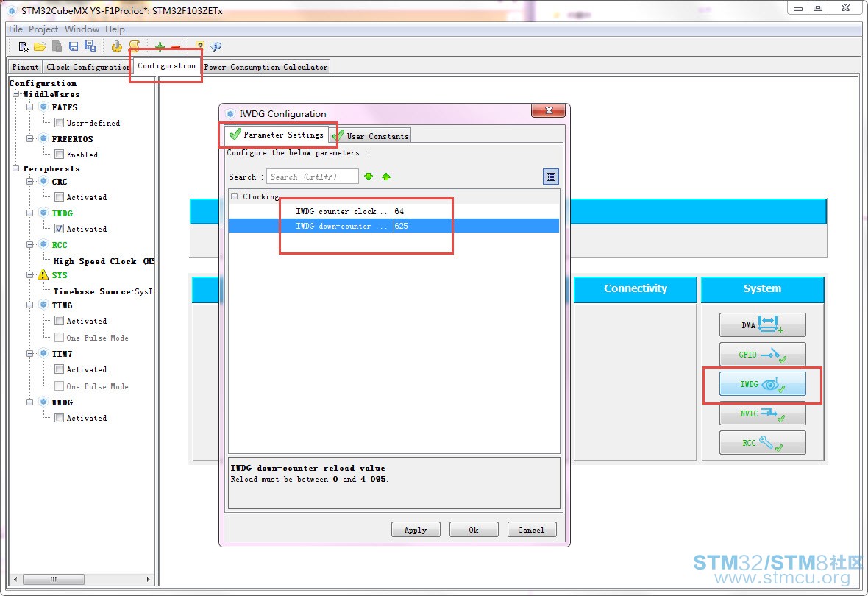868x596 pixels.
Task: Click the blue info bubble toolbar icon
Action: (216, 46)
